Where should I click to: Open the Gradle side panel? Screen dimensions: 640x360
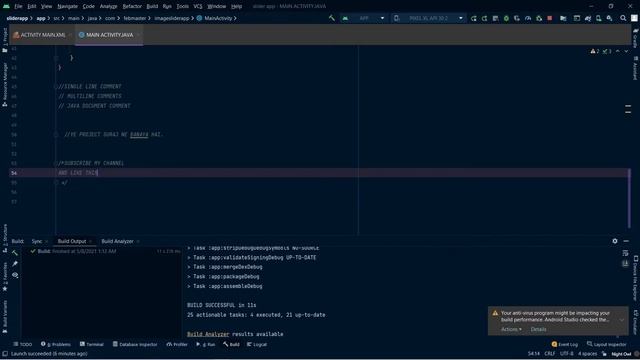click(635, 38)
